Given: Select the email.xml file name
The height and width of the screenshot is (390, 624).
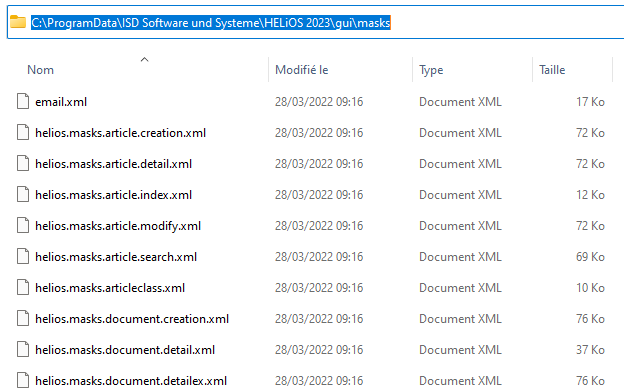Looking at the screenshot, I should point(61,102).
